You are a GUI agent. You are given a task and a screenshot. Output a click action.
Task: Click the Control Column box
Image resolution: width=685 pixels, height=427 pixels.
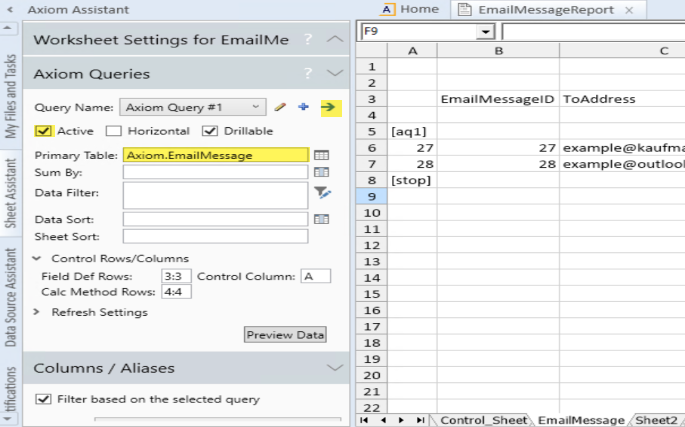tap(315, 276)
